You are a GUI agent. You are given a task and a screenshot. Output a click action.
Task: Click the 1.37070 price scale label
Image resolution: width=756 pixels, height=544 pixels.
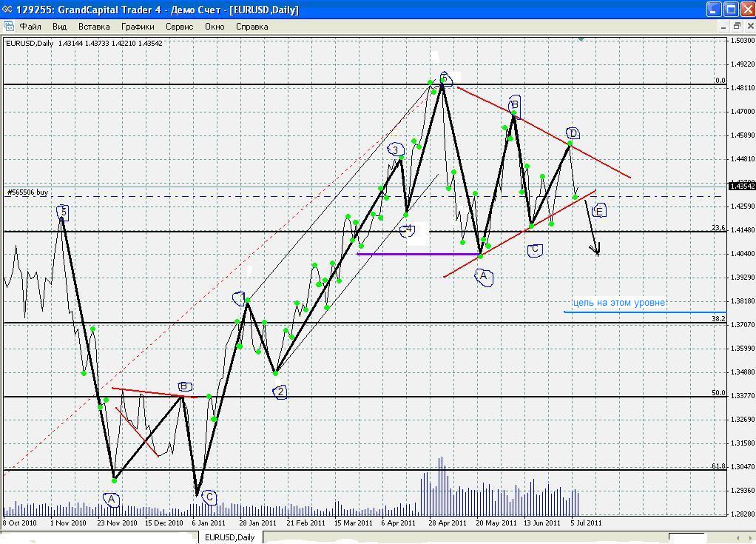click(x=743, y=325)
